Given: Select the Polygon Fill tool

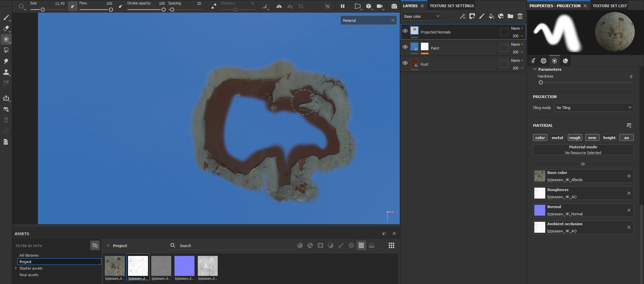Looking at the screenshot, I should point(6,50).
